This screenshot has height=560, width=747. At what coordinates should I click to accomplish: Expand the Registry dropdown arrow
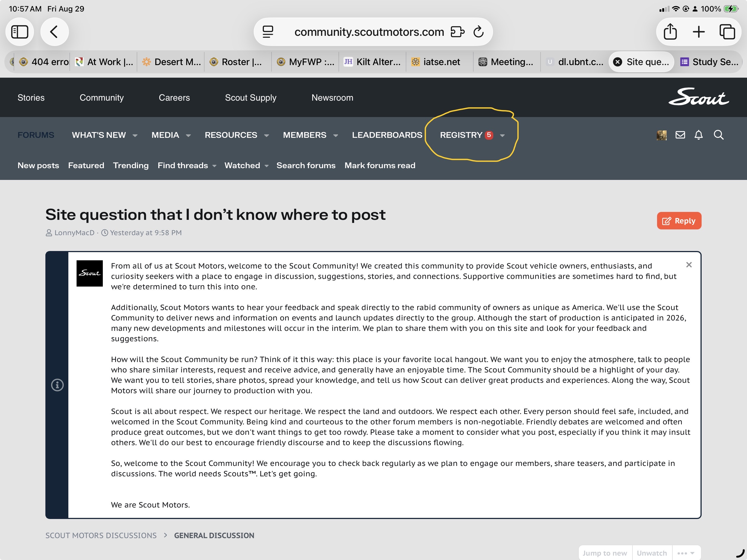502,135
